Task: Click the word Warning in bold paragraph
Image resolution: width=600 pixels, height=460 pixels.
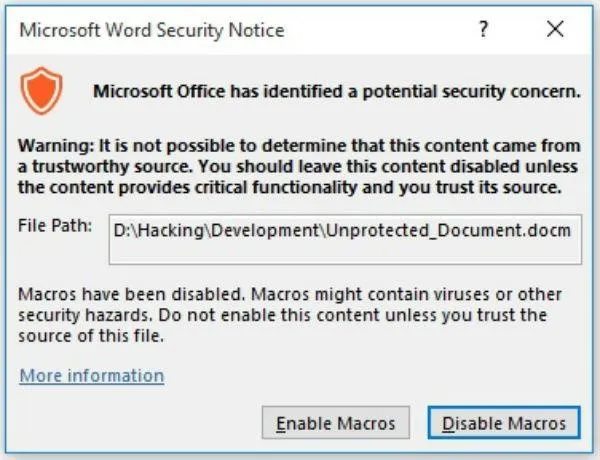Action: tap(56, 146)
